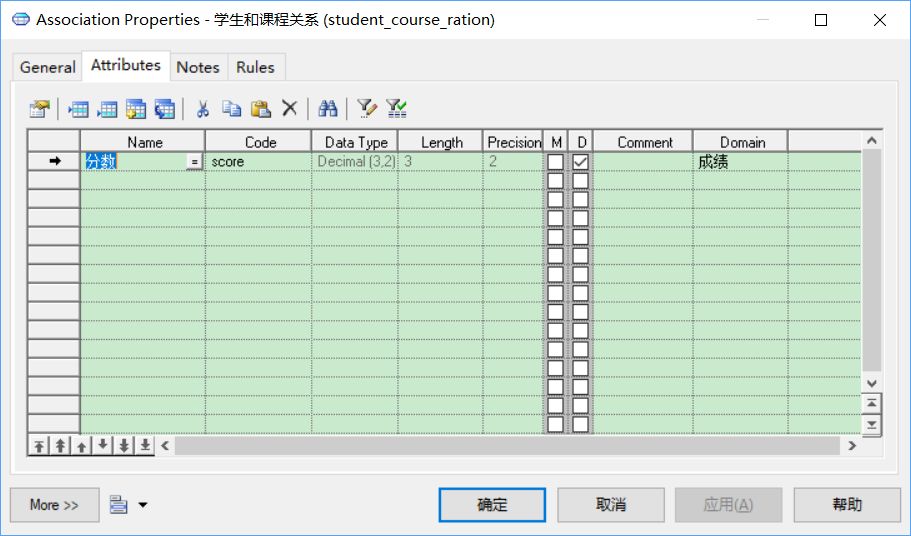
Task: Click the Name column header
Action: 143,142
